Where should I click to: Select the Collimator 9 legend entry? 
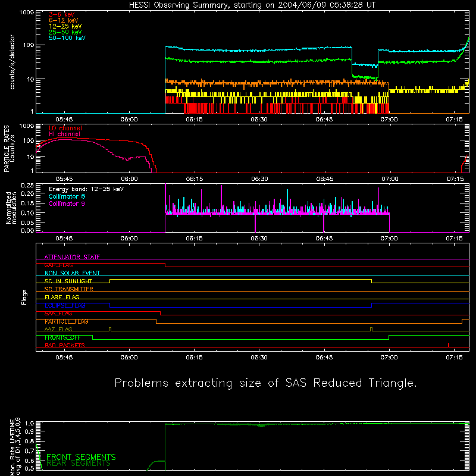(67, 203)
